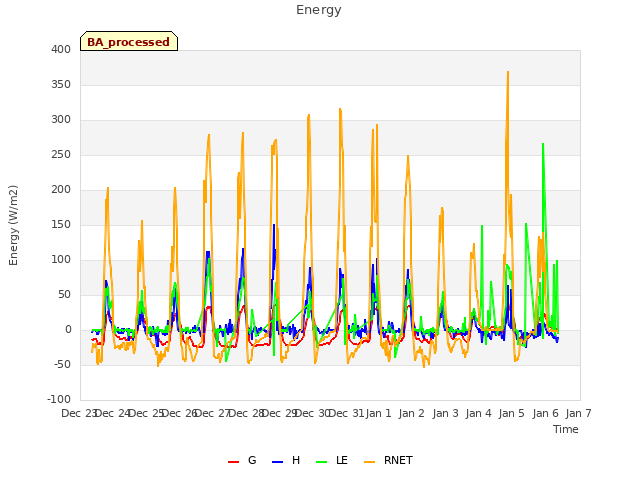Viewport: 640px width, 480px height.
Task: Click the -50 y-axis tick label
Action: click(62, 364)
